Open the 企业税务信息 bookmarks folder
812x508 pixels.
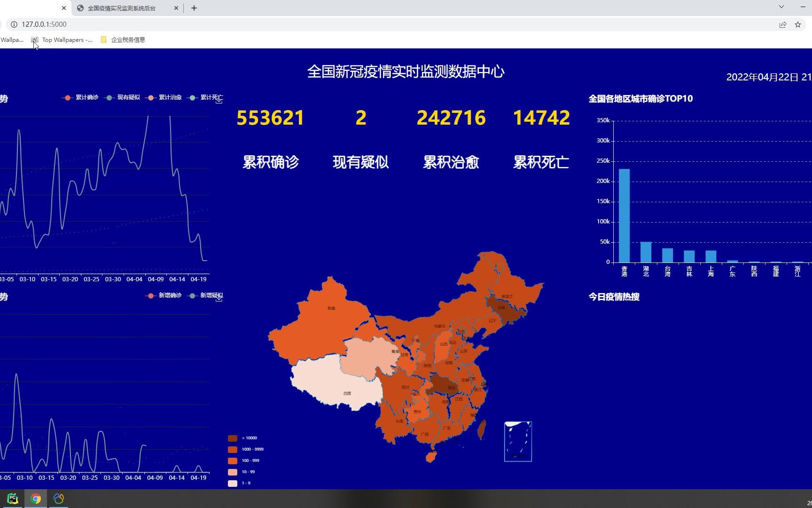122,40
